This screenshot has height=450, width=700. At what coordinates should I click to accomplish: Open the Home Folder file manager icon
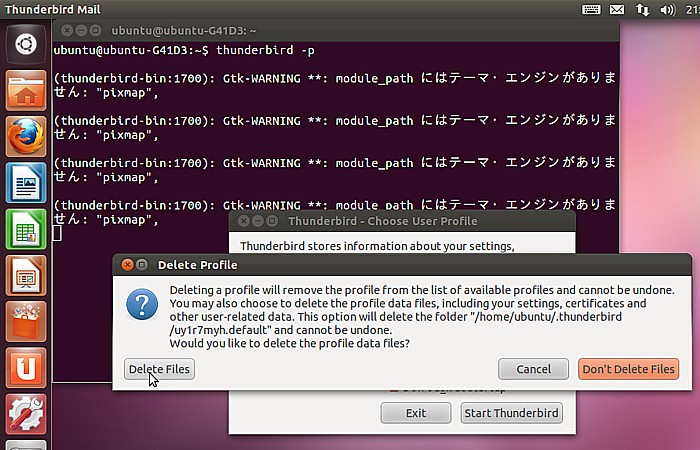click(26, 90)
